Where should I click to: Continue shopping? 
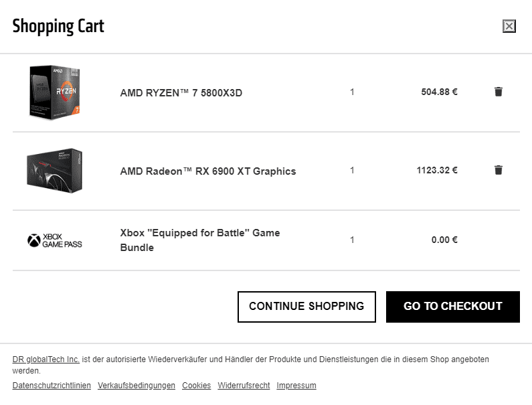[306, 307]
